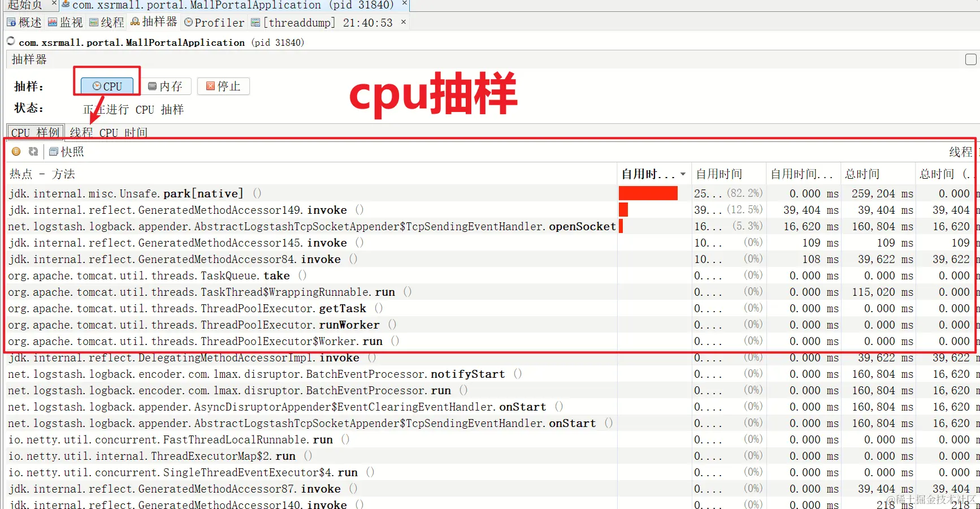This screenshot has width=980, height=509.
Task: Click the refresh results icon
Action: (33, 152)
